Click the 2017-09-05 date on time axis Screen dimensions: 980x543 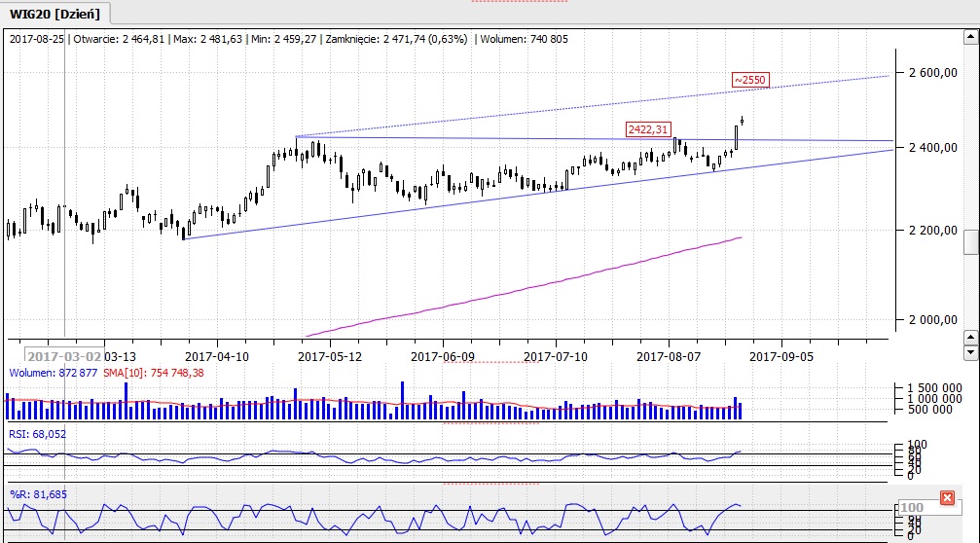tap(780, 356)
